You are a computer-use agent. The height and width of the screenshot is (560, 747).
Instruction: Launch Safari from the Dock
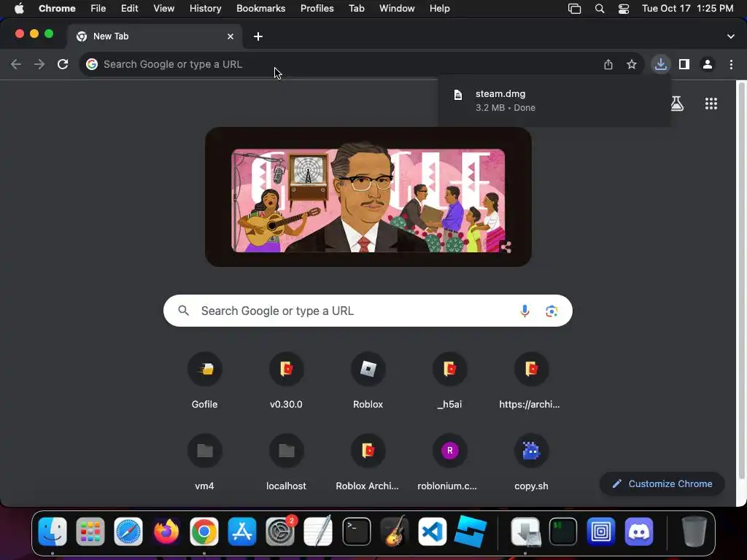tap(128, 532)
